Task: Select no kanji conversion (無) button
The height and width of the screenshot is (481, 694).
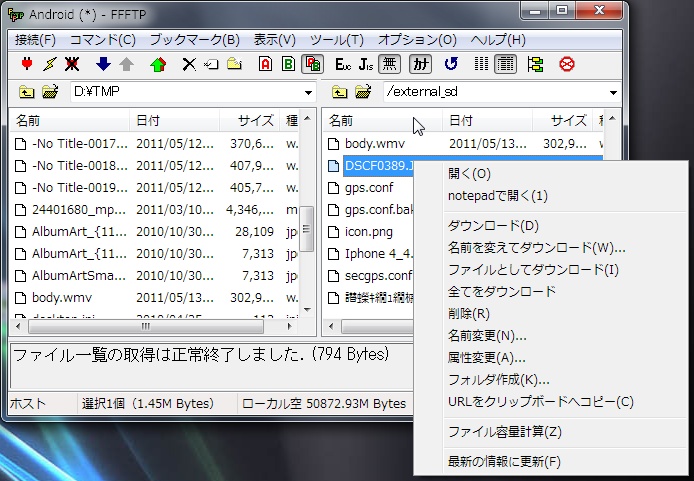Action: point(389,64)
